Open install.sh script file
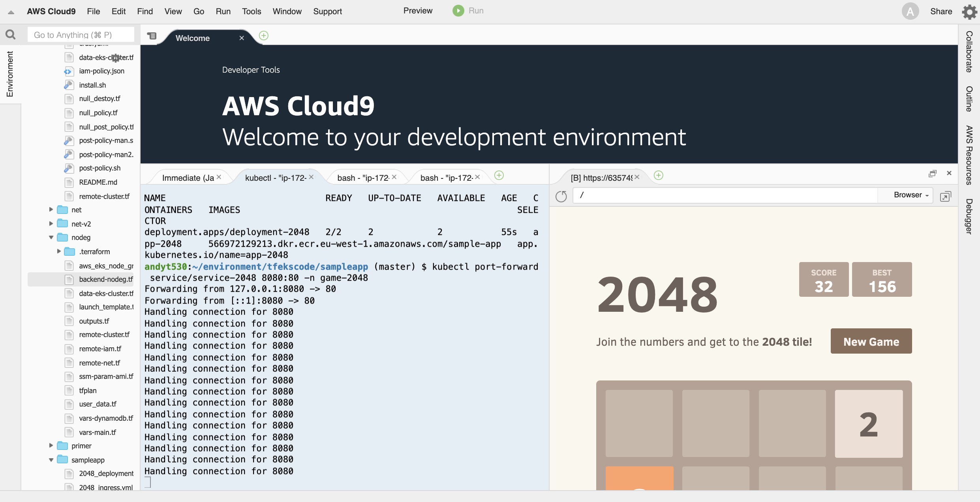The width and height of the screenshot is (980, 502). click(x=92, y=85)
